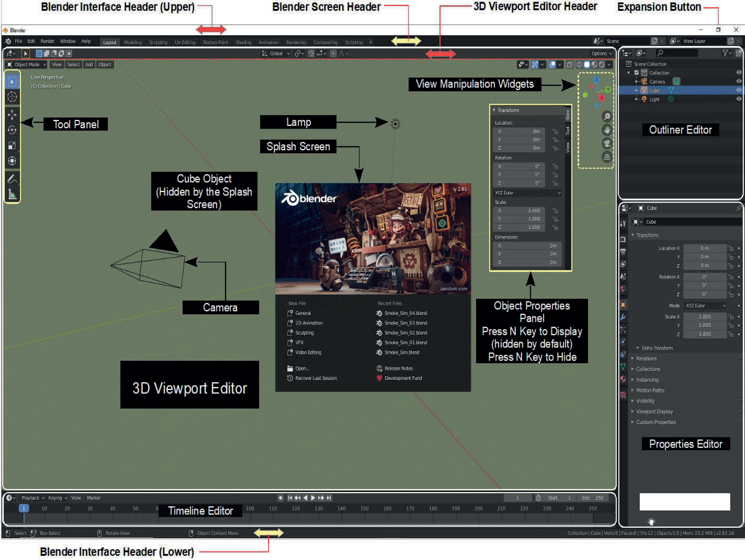Click the play animation button
Viewport: 745px width, 560px height.
(x=313, y=498)
